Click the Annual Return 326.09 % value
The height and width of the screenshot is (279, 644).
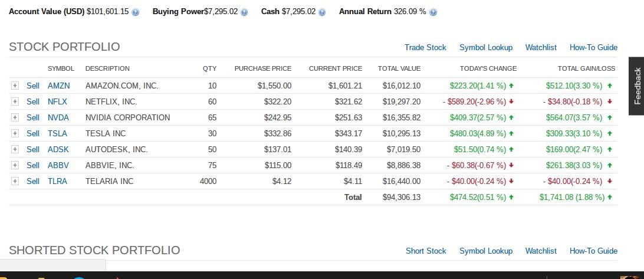(410, 12)
